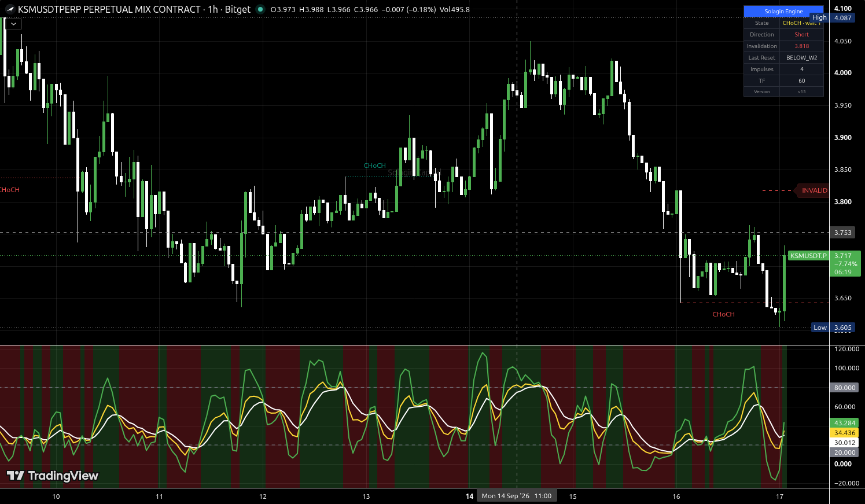The width and height of the screenshot is (865, 504).
Task: Click the Mon 14 Sep '26 11:00 time label
Action: click(517, 496)
